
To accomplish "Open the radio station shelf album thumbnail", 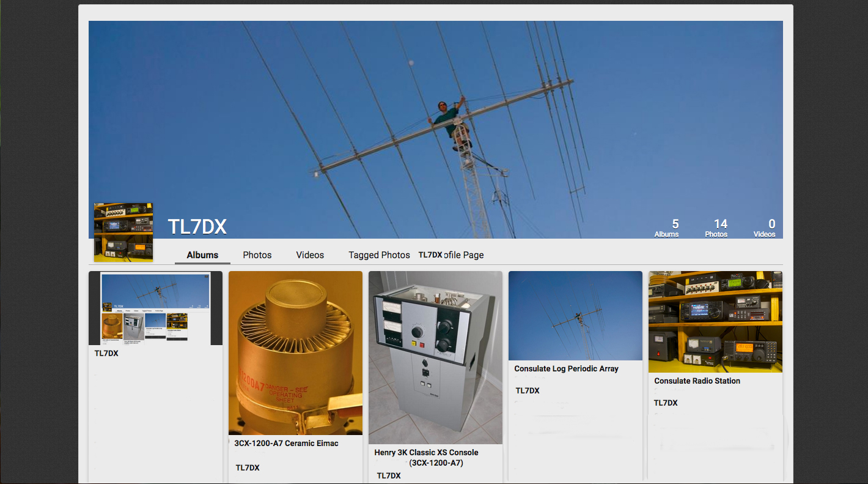I will [715, 322].
